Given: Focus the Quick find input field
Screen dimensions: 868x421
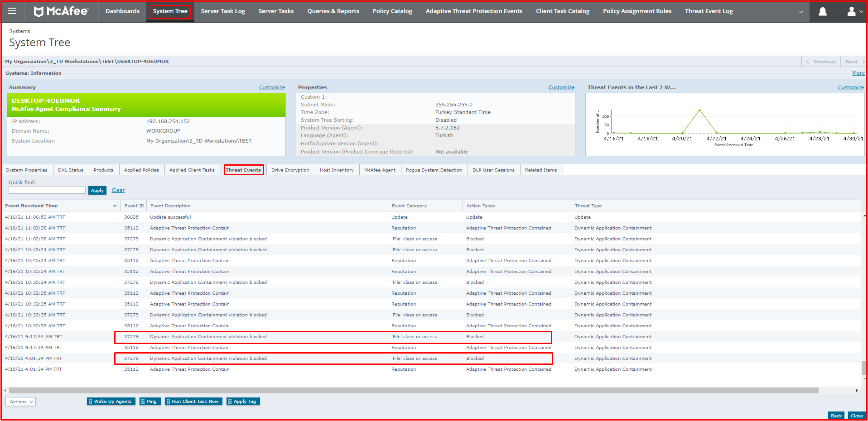Looking at the screenshot, I should 47,190.
